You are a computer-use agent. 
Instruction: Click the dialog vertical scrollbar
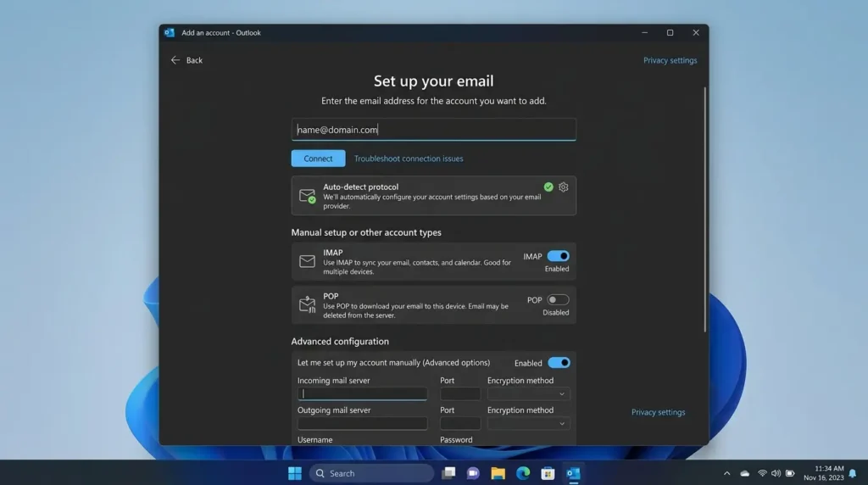(x=704, y=209)
